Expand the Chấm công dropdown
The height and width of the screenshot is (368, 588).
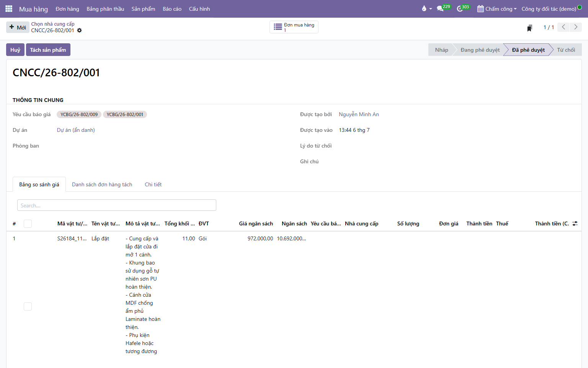(x=497, y=8)
